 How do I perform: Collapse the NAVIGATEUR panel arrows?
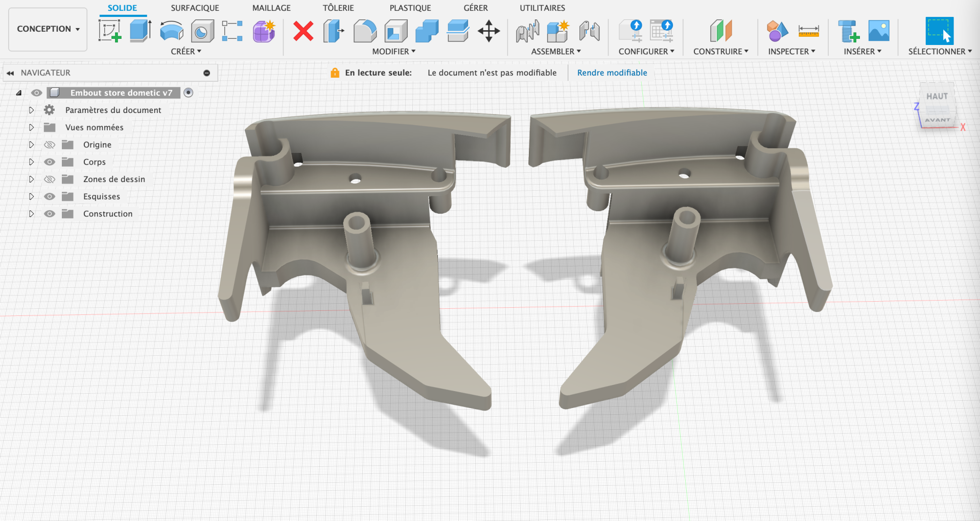10,73
